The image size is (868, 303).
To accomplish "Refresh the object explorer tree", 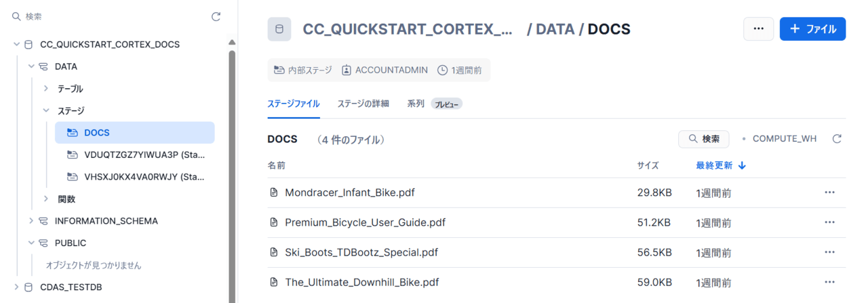I will pyautogui.click(x=216, y=16).
